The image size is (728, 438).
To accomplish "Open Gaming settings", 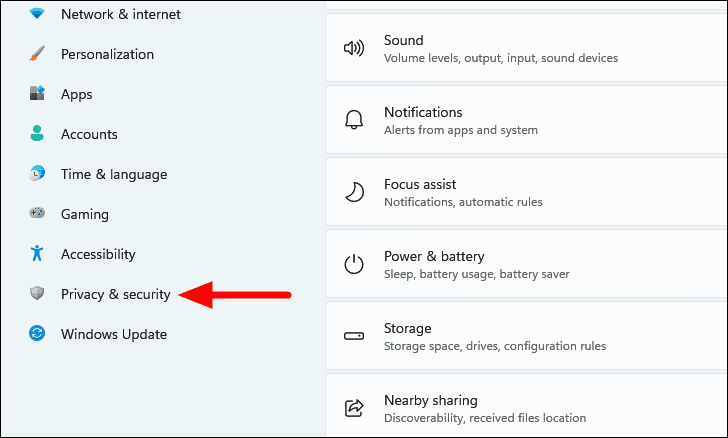I will pyautogui.click(x=85, y=214).
